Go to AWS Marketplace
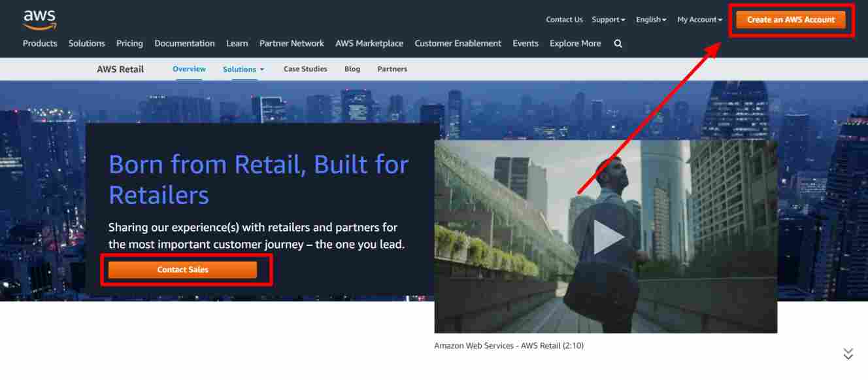Viewport: 868px width, 380px height. 369,43
